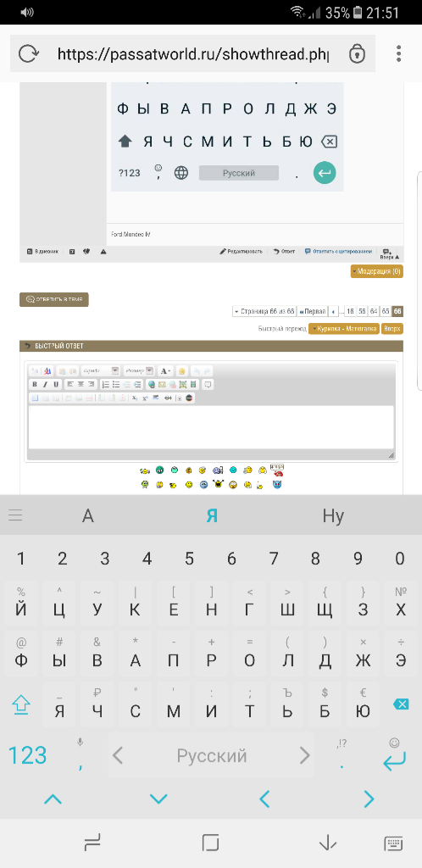Toggle shift key on the keyboard
422x868 pixels.
point(21,704)
